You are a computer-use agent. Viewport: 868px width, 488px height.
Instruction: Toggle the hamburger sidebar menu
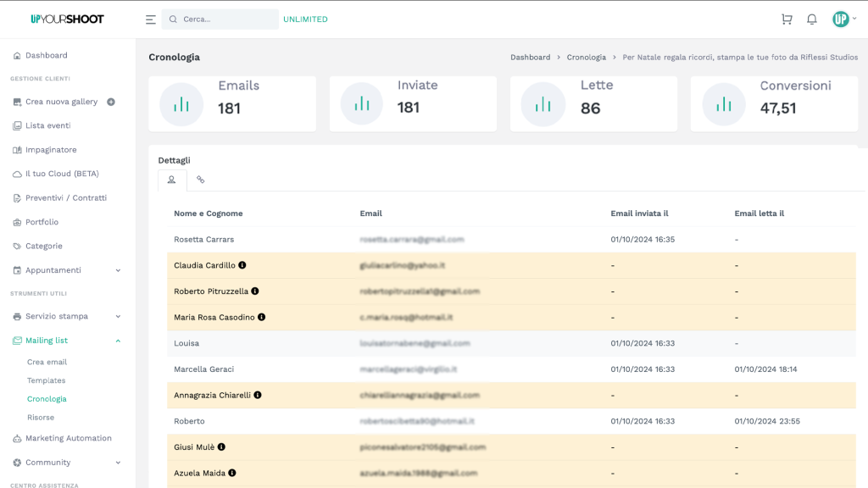coord(150,19)
